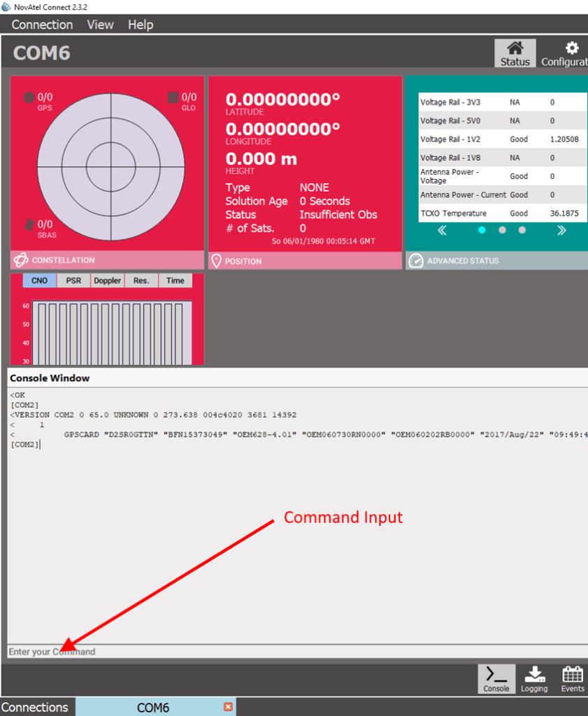Screen dimensions: 588x716
Task: Switch to the CNO tab
Action: pyautogui.click(x=39, y=280)
